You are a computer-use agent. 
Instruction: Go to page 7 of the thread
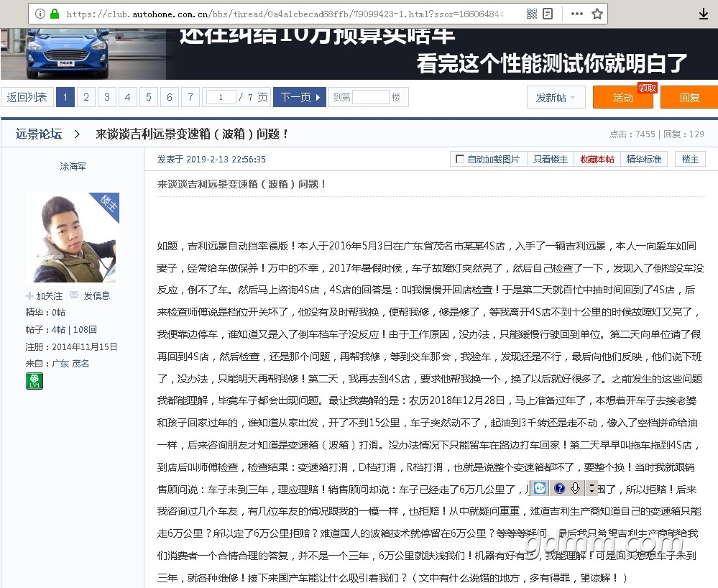click(190, 97)
